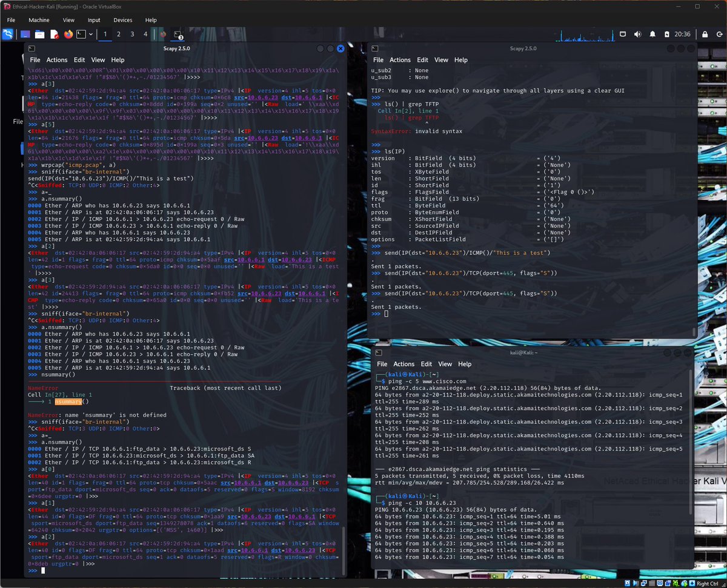
Task: Open the notifications bell
Action: click(x=652, y=35)
